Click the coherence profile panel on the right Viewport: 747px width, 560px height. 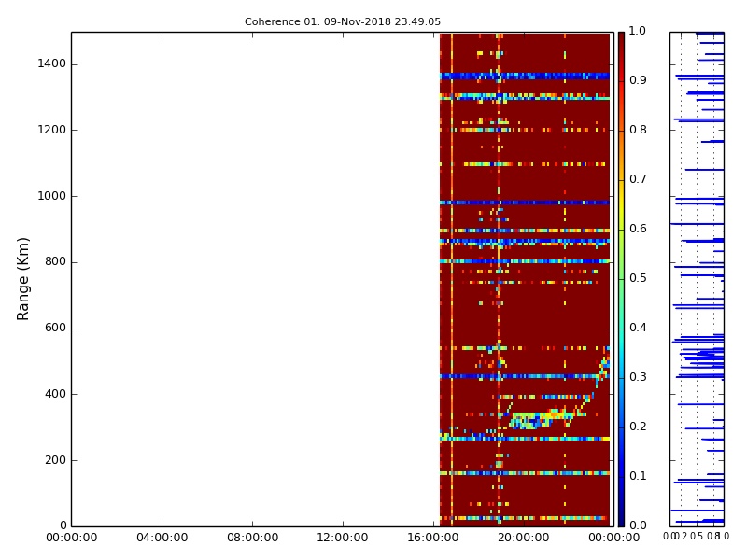697,279
